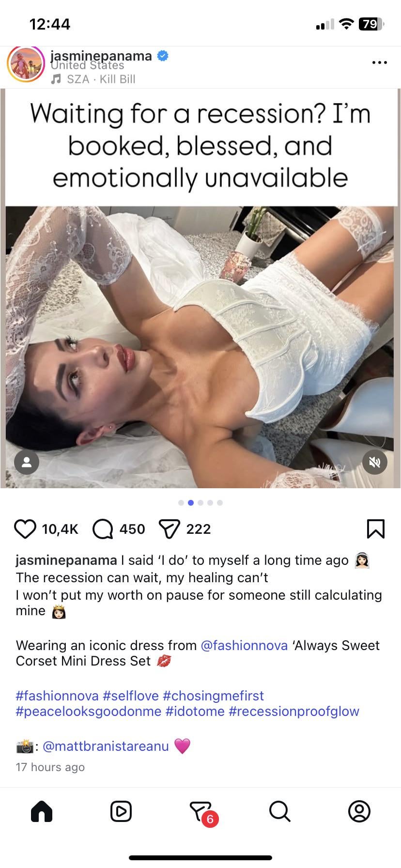Open the Search tab magnifier

pos(280,811)
